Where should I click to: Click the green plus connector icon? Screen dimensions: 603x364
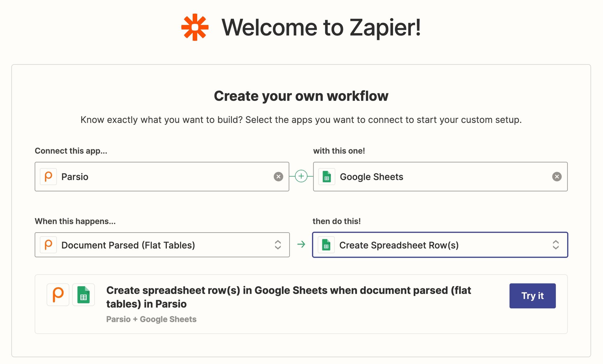[301, 176]
